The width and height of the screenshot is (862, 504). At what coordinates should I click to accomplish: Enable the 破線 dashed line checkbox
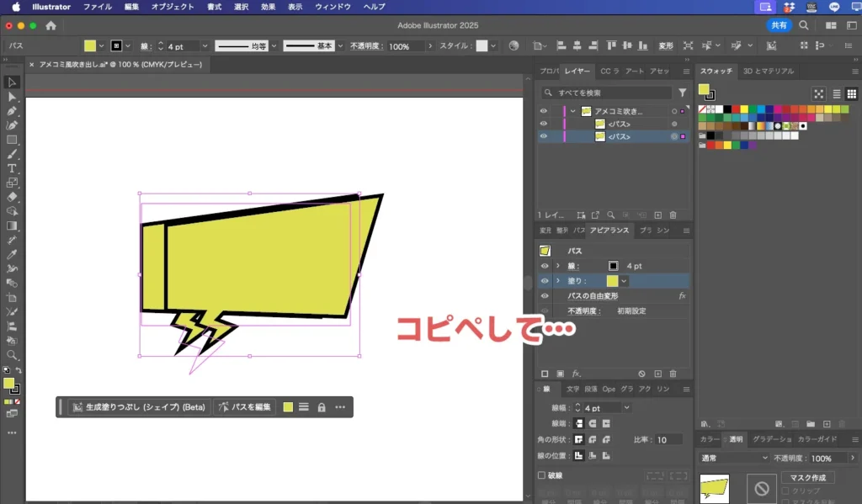click(x=541, y=475)
